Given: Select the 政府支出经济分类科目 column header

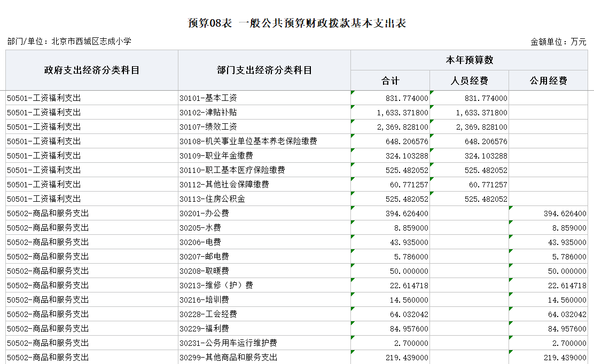Looking at the screenshot, I should pos(92,70).
